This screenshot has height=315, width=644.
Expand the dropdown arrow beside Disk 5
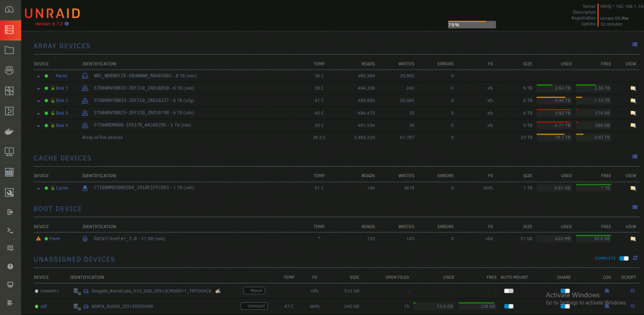(x=39, y=126)
